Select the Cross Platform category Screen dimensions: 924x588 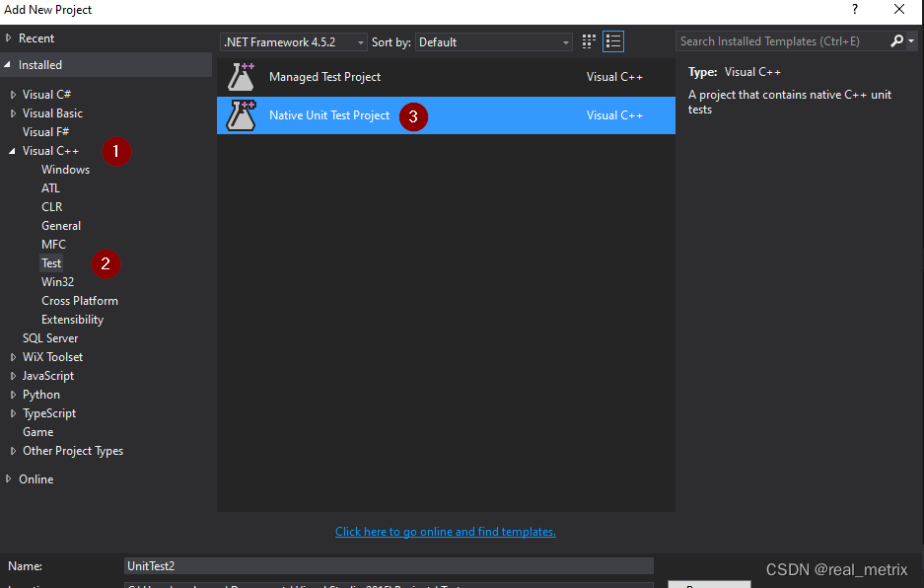(x=80, y=301)
